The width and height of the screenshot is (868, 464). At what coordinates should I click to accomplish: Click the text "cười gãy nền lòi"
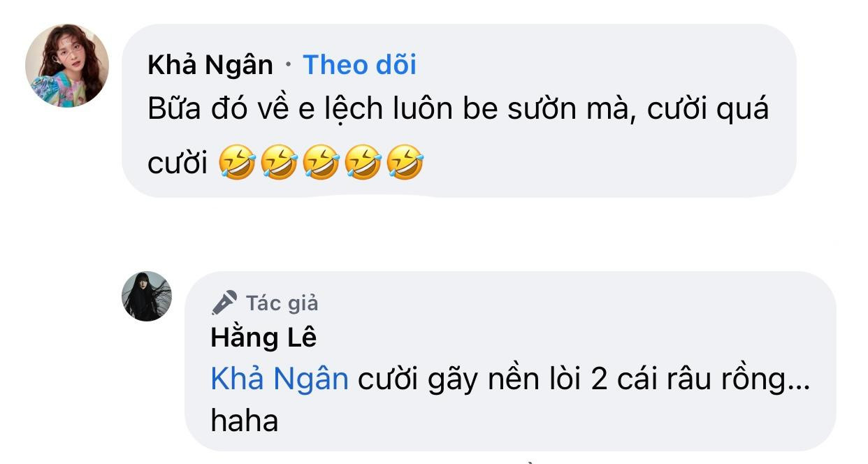pos(456,379)
